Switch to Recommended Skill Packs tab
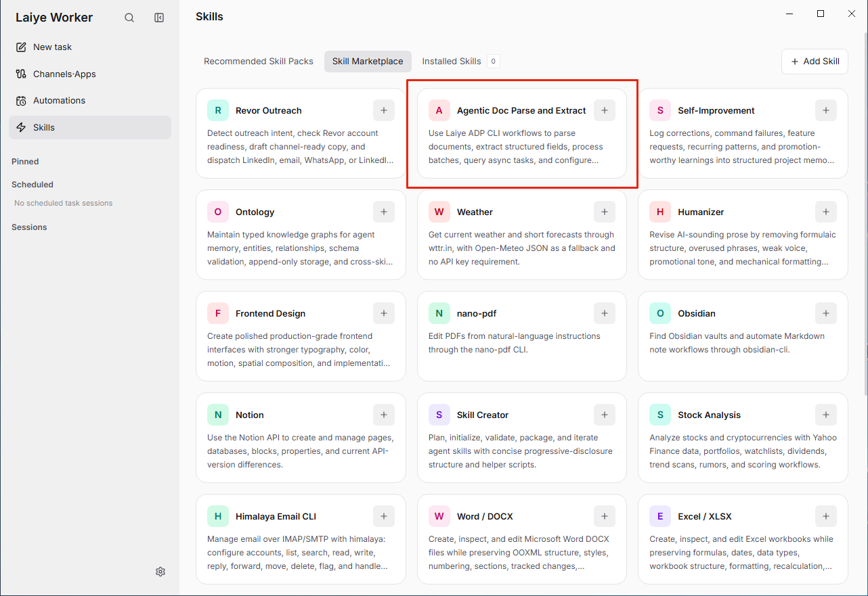868x596 pixels. 259,61
